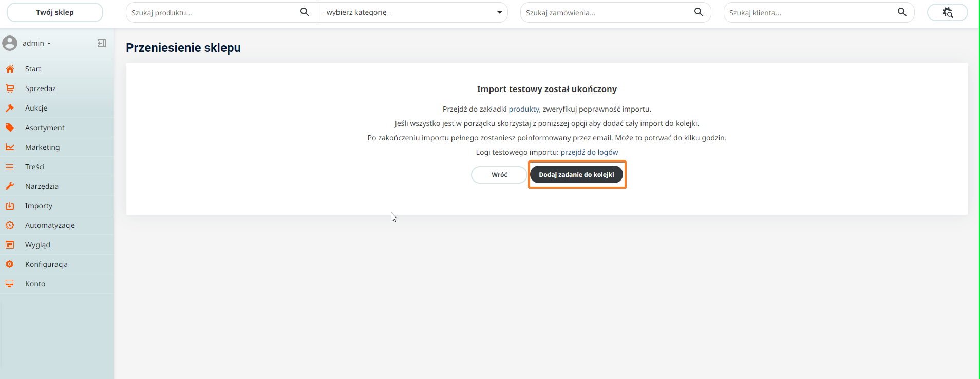Open the Importy menu item

56,206
